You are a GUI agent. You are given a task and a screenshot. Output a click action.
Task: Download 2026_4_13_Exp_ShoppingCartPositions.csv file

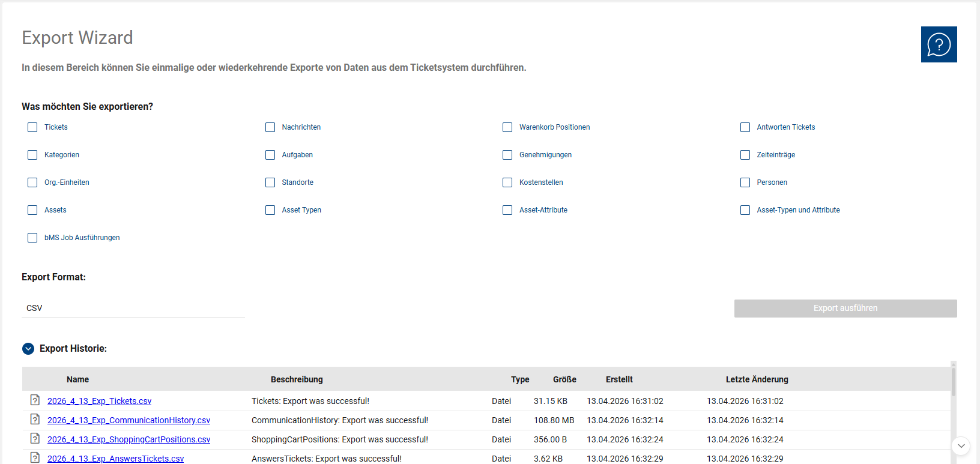point(129,439)
